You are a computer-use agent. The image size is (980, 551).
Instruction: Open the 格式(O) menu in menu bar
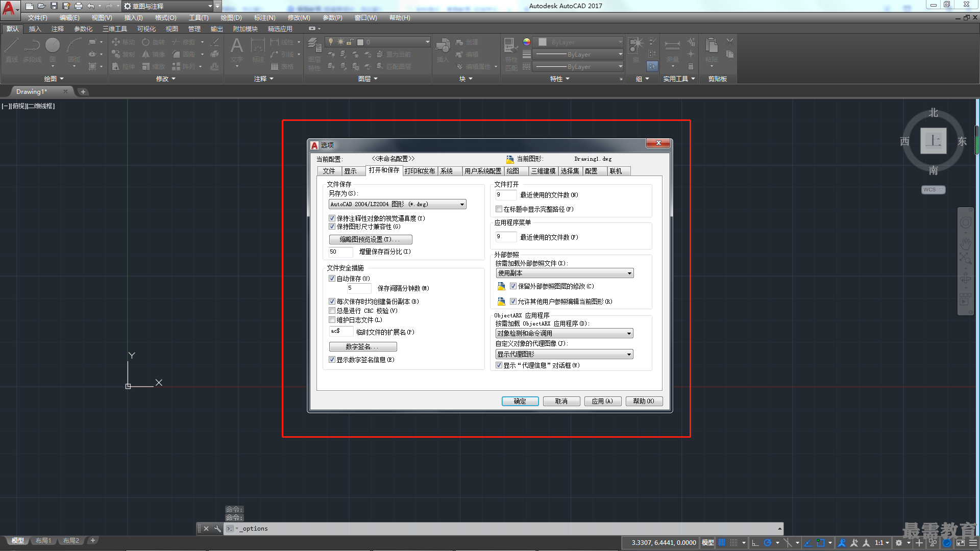pyautogui.click(x=165, y=18)
